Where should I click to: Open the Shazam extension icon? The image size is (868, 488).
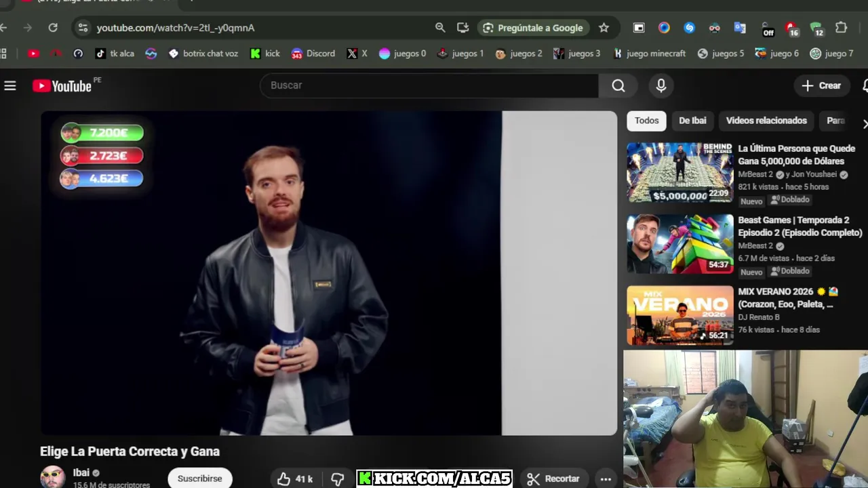(689, 28)
